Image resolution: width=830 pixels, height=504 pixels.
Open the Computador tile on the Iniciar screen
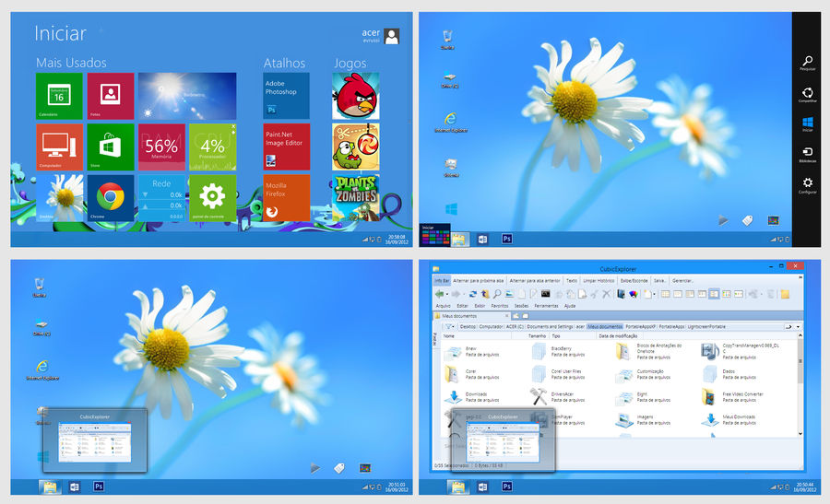click(59, 147)
